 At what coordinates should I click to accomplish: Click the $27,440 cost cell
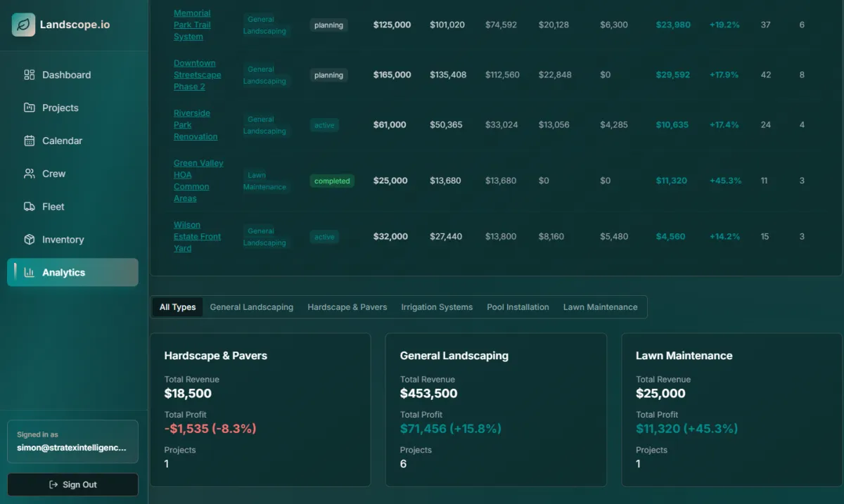[446, 237]
